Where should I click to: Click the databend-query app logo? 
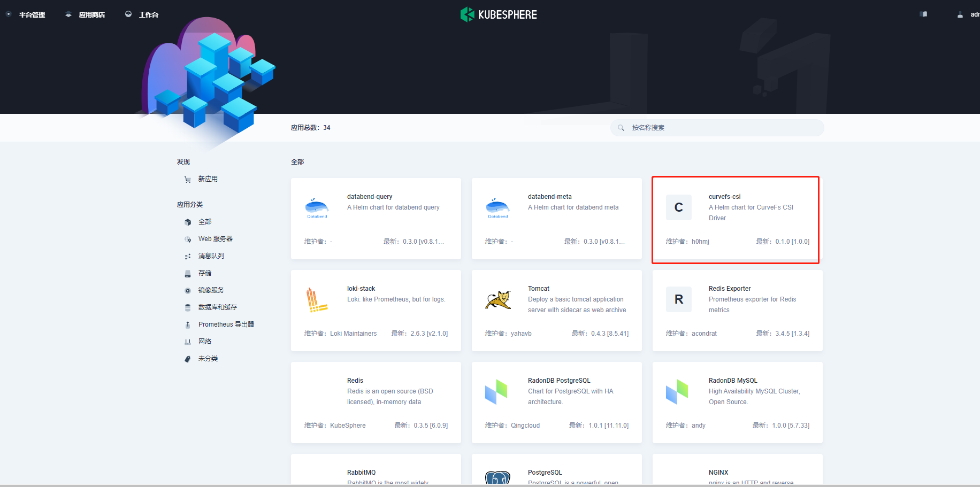click(317, 208)
